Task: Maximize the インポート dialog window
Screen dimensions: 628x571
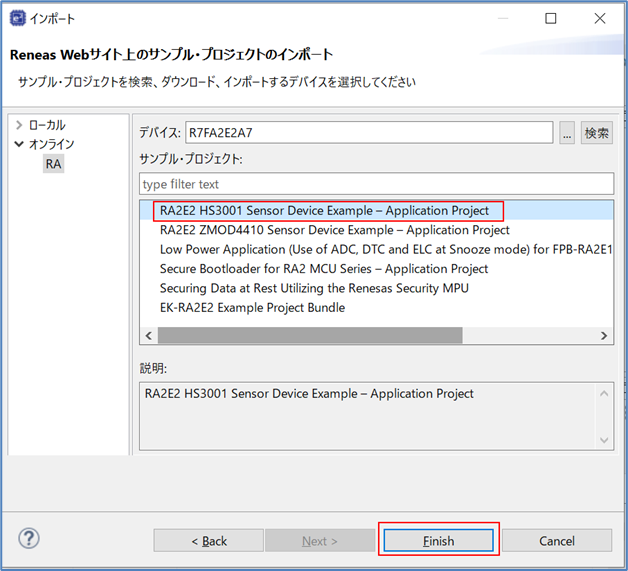Action: coord(551,18)
